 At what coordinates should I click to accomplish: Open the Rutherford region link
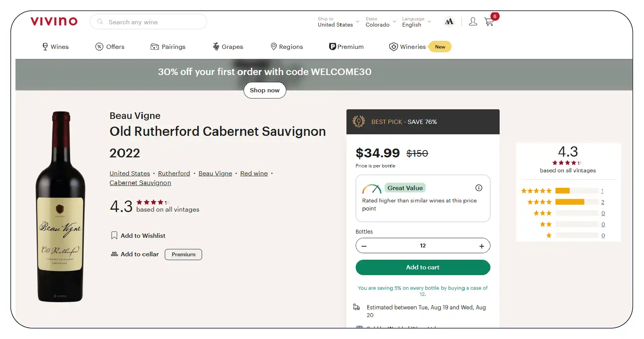(174, 174)
